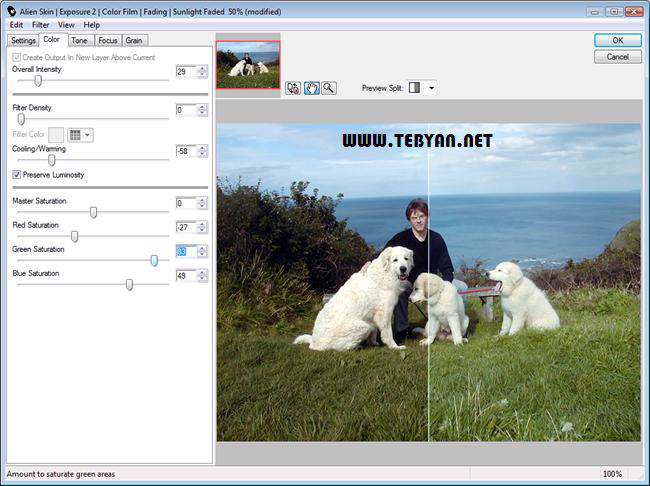The image size is (650, 486).
Task: Click the Green Saturation slider handle
Action: click(154, 260)
